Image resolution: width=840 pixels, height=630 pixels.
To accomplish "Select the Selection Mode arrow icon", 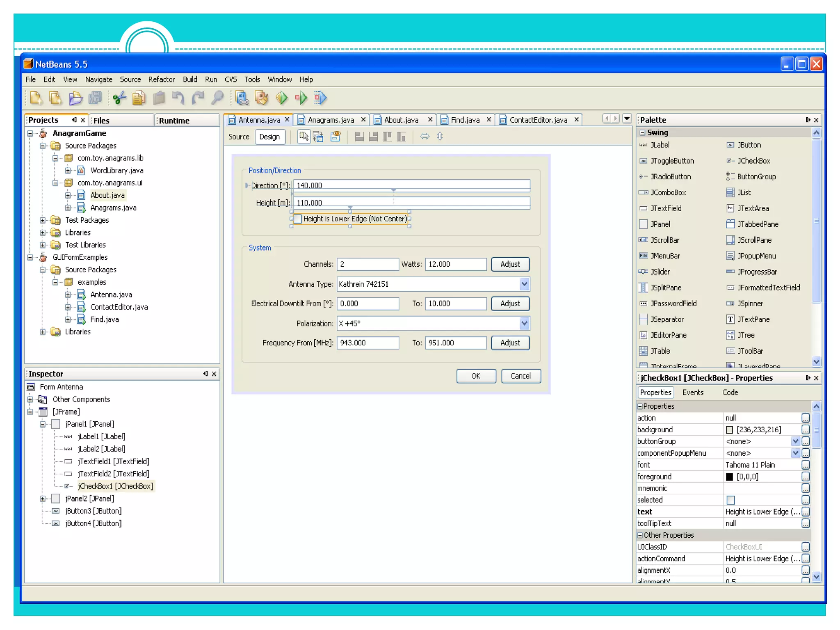I will coord(304,137).
